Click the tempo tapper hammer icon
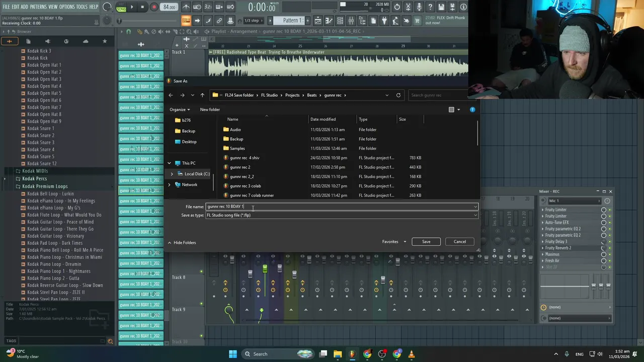The image size is (644, 362). click(395, 21)
